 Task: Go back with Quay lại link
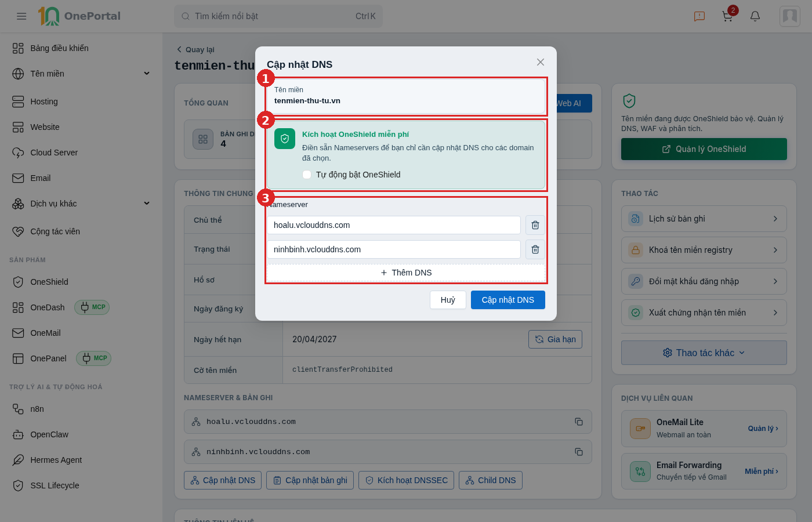click(195, 49)
